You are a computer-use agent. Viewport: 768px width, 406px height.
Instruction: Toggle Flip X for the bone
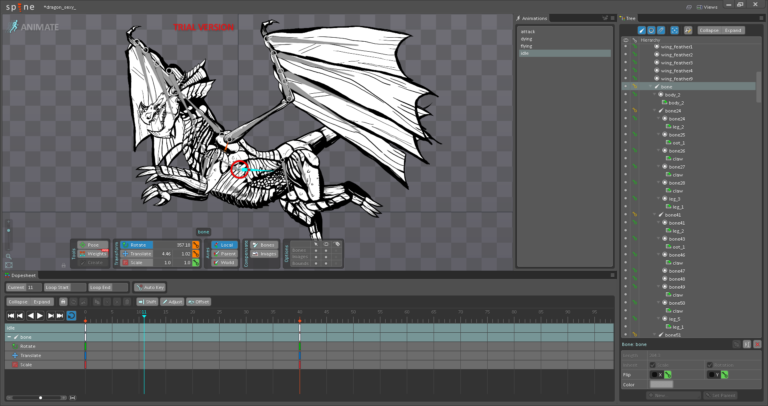656,374
